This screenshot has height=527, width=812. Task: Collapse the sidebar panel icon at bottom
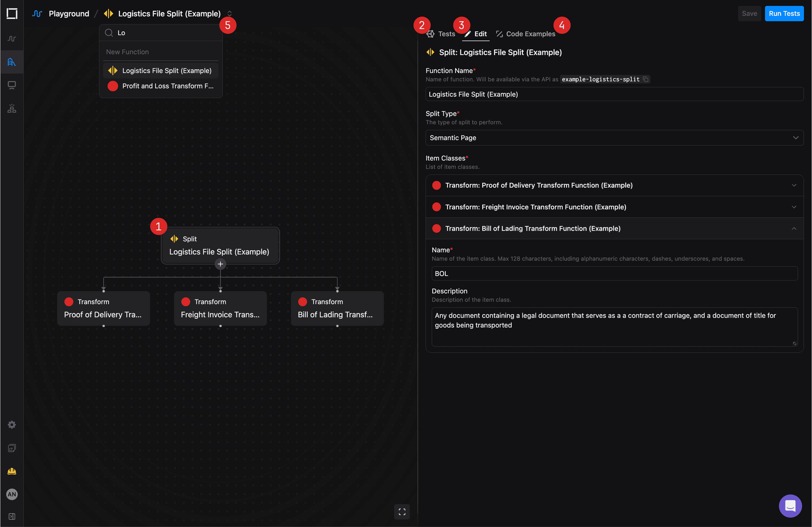tap(12, 517)
